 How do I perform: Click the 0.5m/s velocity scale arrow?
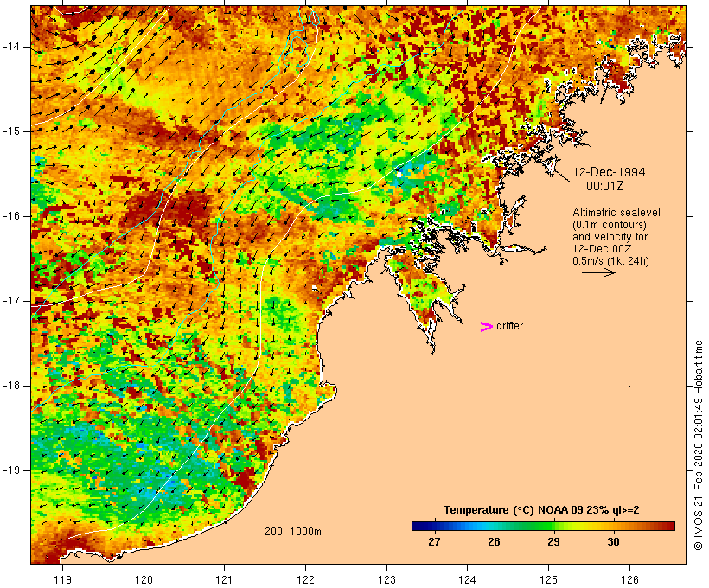point(598,272)
